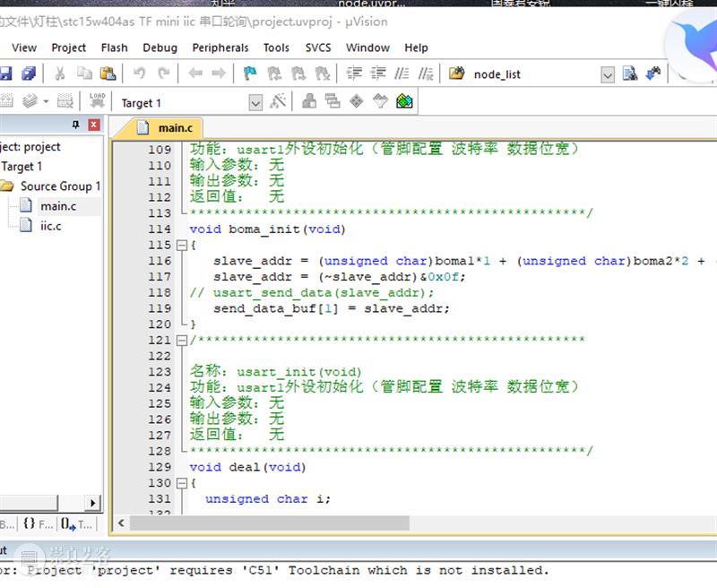Viewport: 717px width, 588px height.
Task: Click the Unindent selection icon
Action: click(377, 73)
